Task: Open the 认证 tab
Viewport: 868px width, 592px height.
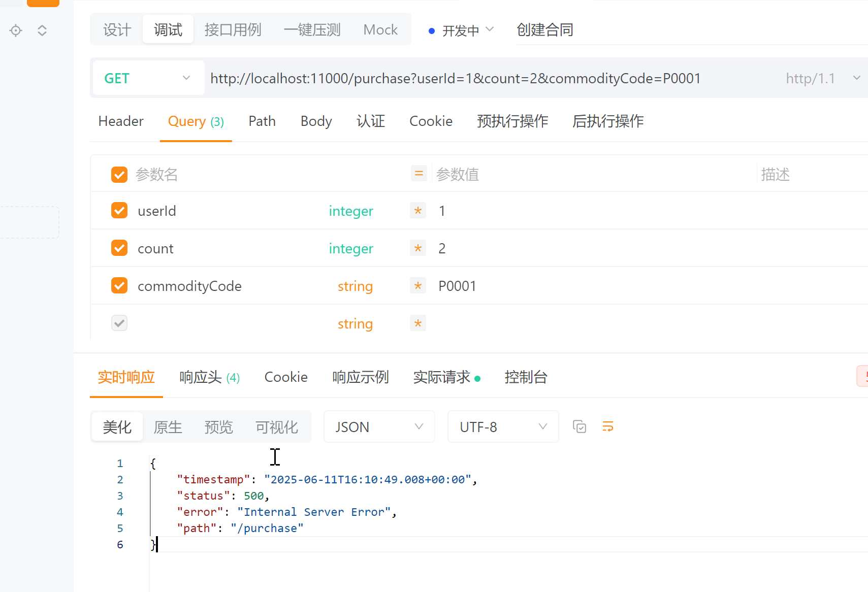Action: [371, 121]
